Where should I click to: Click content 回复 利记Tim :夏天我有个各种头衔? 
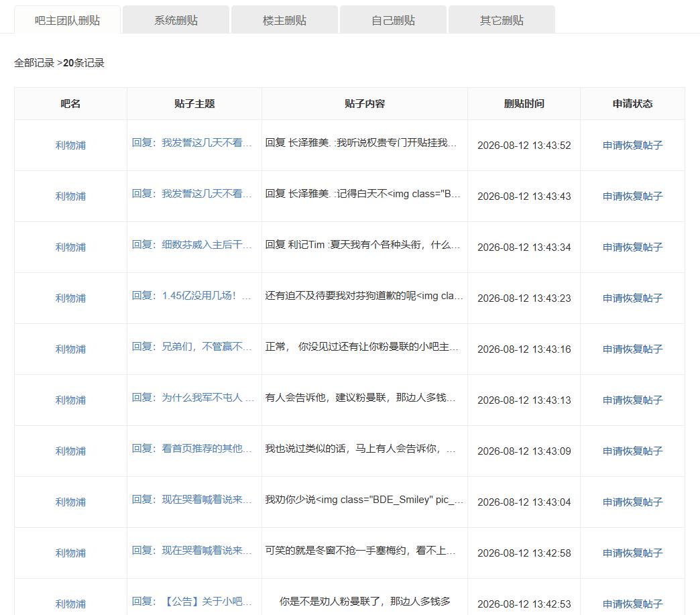click(363, 244)
